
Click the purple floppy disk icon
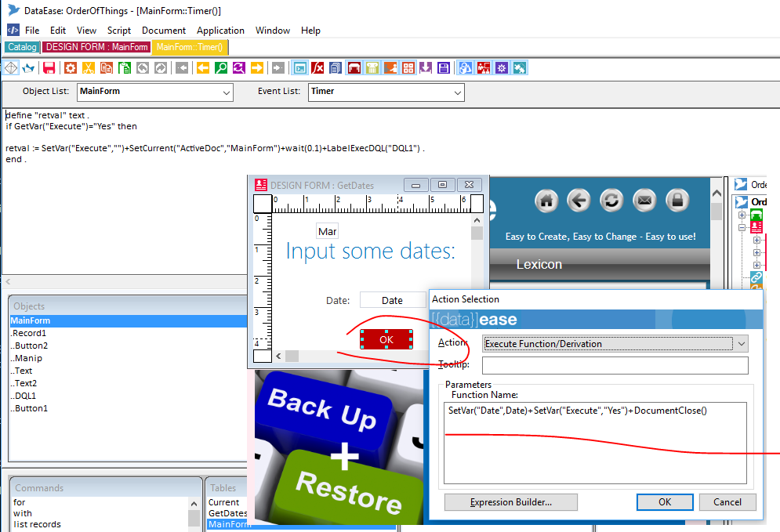coord(444,68)
